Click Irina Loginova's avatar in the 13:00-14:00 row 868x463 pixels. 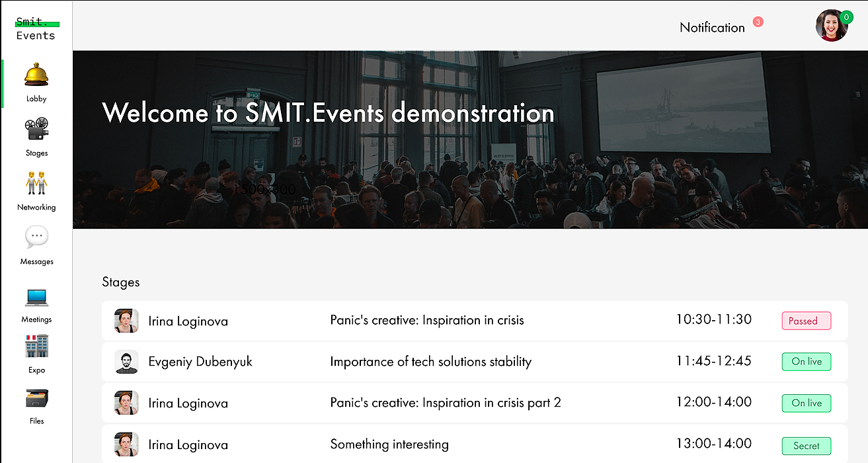tap(126, 444)
